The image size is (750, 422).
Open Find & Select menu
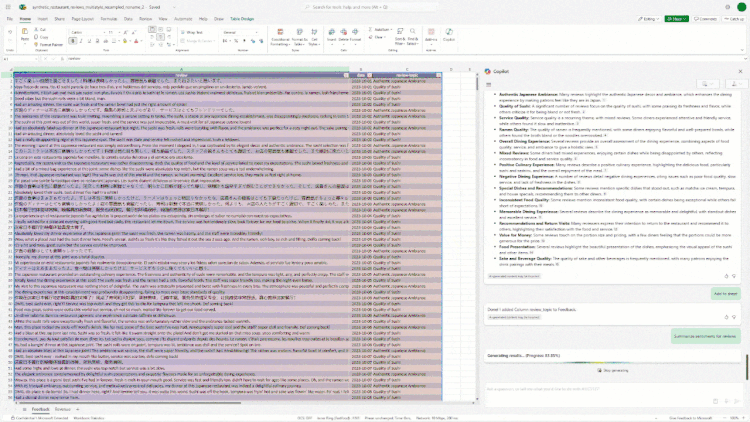[x=413, y=37]
